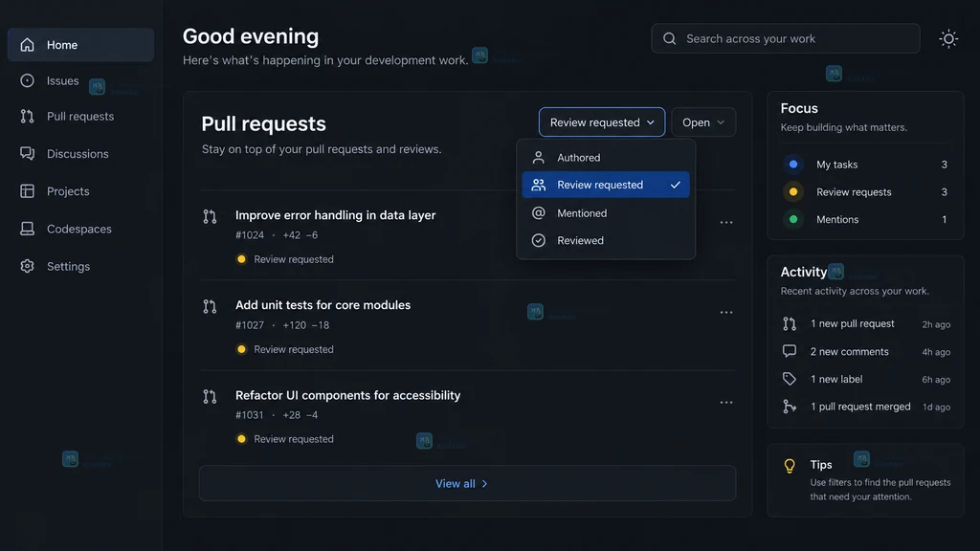Image resolution: width=980 pixels, height=551 pixels.
Task: Click the new pull request activity icon
Action: pos(790,323)
